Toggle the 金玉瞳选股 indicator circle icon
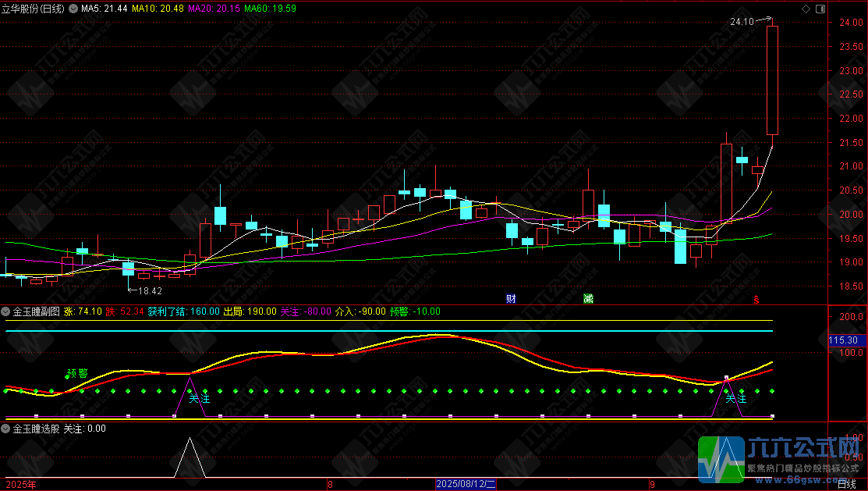The width and height of the screenshot is (868, 491). tap(5, 429)
